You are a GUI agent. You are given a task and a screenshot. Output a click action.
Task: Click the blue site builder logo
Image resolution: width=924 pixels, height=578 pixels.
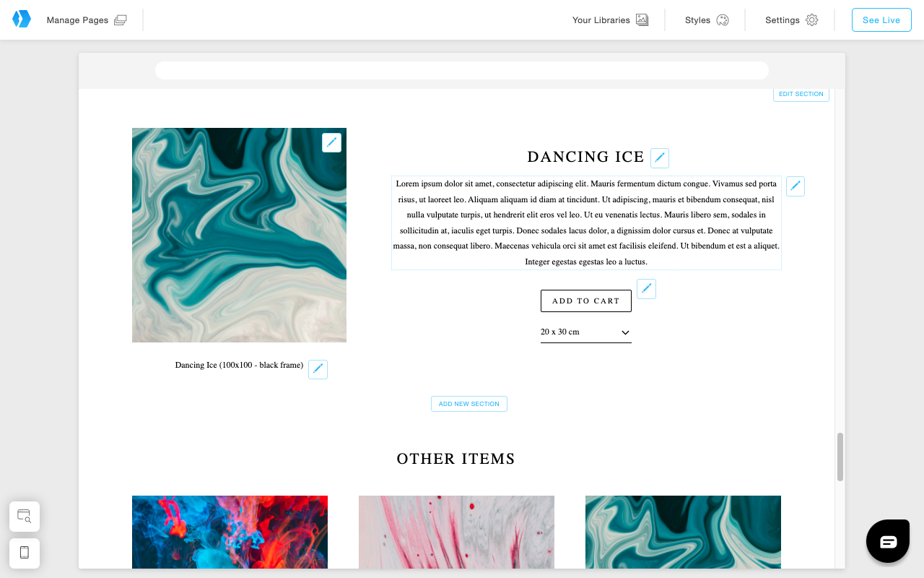(22, 20)
